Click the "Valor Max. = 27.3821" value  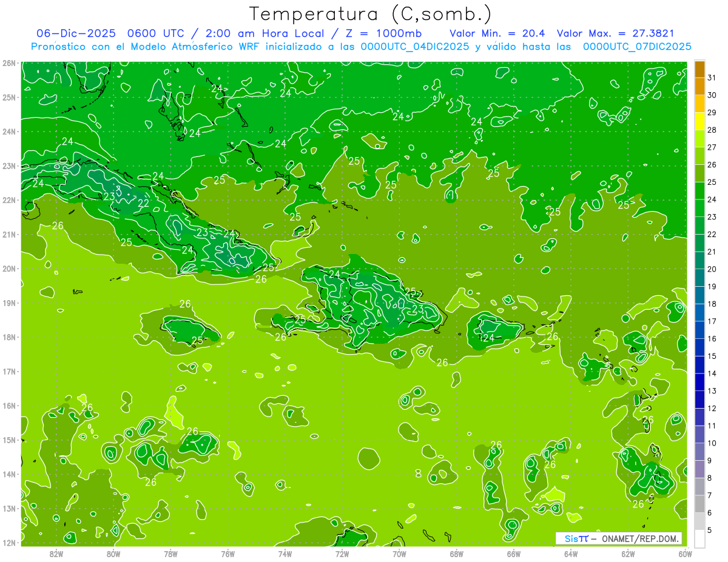tap(615, 33)
